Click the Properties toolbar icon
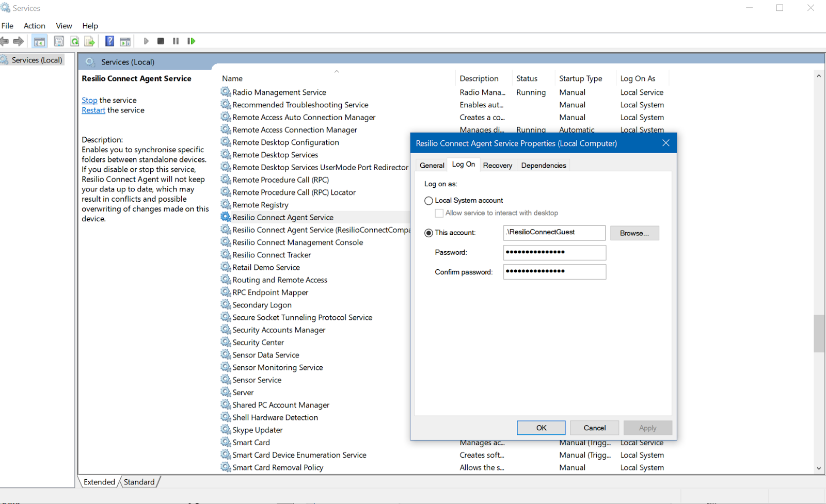The image size is (826, 504). [x=59, y=41]
